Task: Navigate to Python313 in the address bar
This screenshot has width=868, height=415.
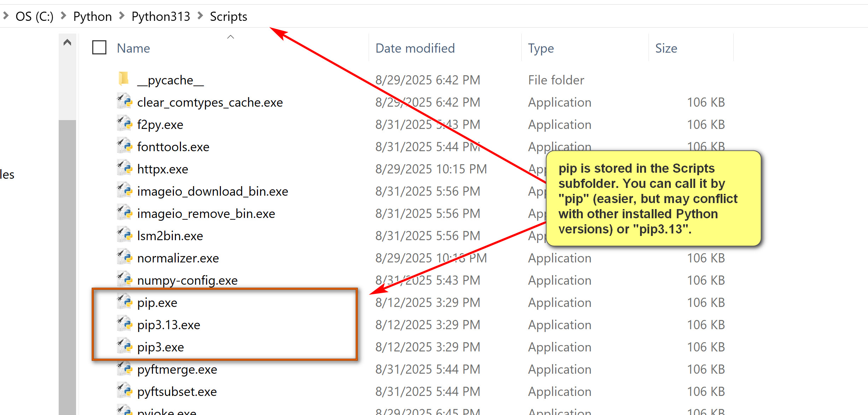Action: (x=161, y=17)
